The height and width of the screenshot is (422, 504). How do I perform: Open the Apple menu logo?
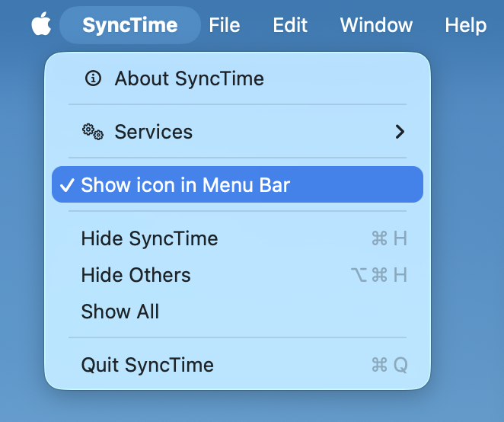click(41, 25)
